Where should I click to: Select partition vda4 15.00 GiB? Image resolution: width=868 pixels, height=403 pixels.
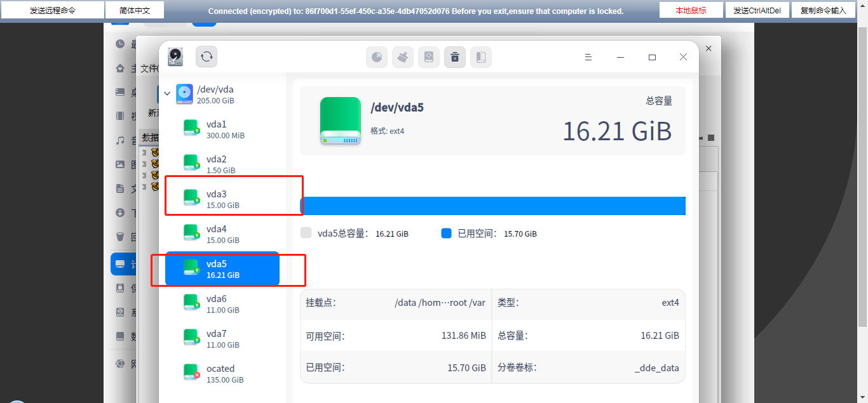tap(222, 234)
